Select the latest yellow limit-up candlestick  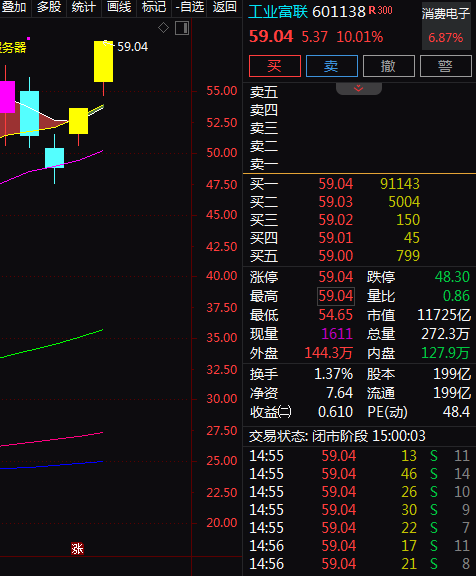[x=104, y=61]
